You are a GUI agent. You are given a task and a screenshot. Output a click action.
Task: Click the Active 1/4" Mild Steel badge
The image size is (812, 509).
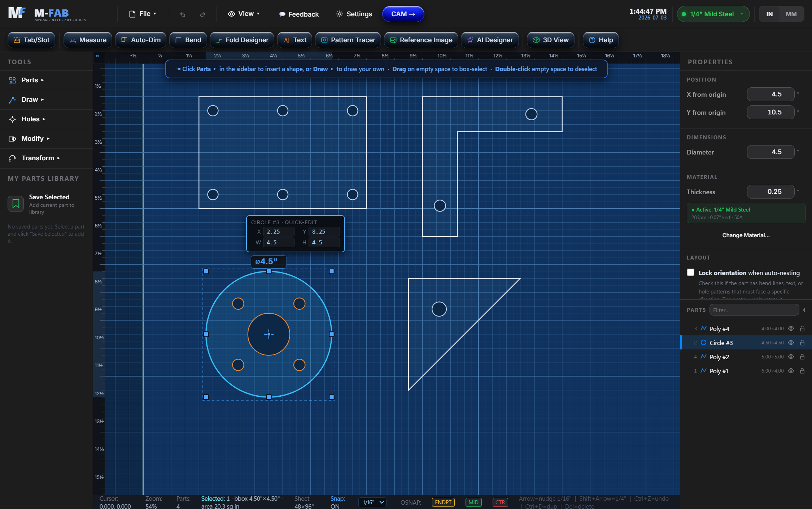click(746, 213)
